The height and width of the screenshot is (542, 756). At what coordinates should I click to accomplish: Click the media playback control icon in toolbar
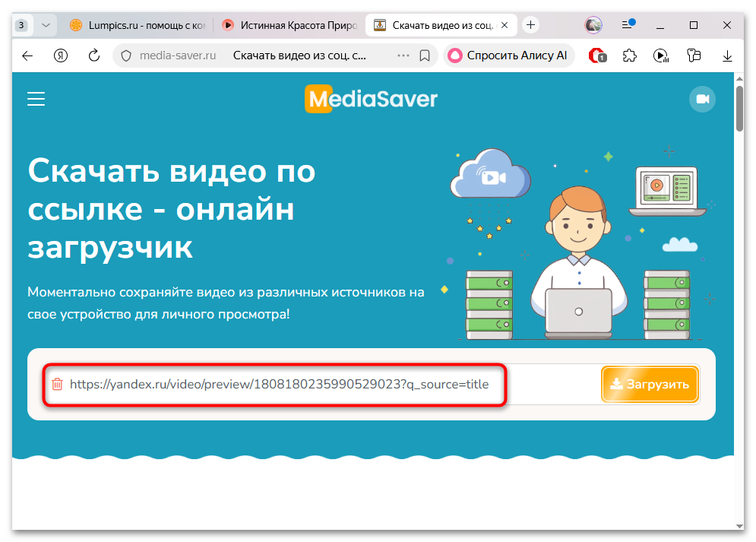click(x=661, y=56)
